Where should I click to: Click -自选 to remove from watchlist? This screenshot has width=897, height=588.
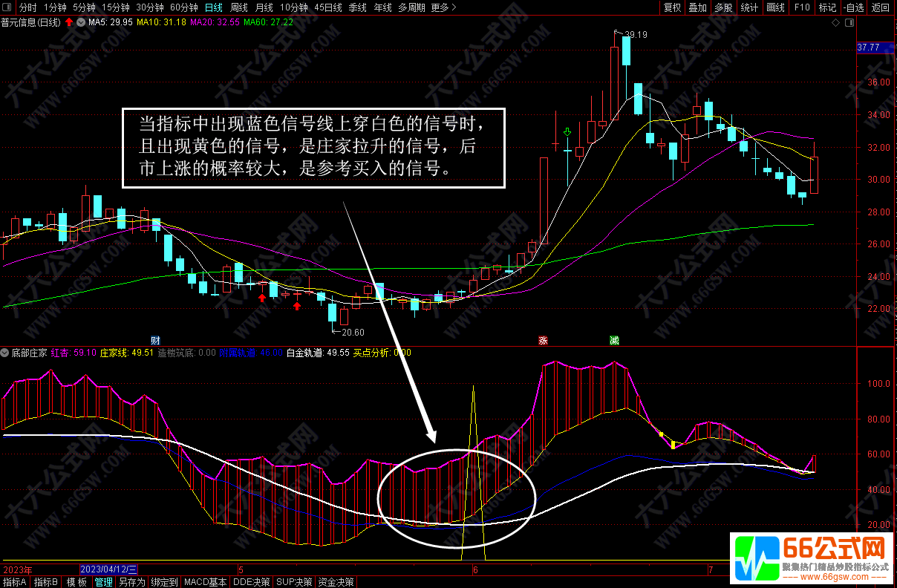tap(854, 7)
